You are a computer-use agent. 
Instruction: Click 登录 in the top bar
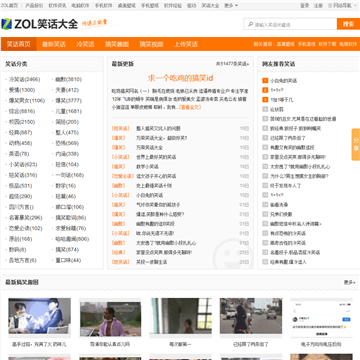[305, 6]
